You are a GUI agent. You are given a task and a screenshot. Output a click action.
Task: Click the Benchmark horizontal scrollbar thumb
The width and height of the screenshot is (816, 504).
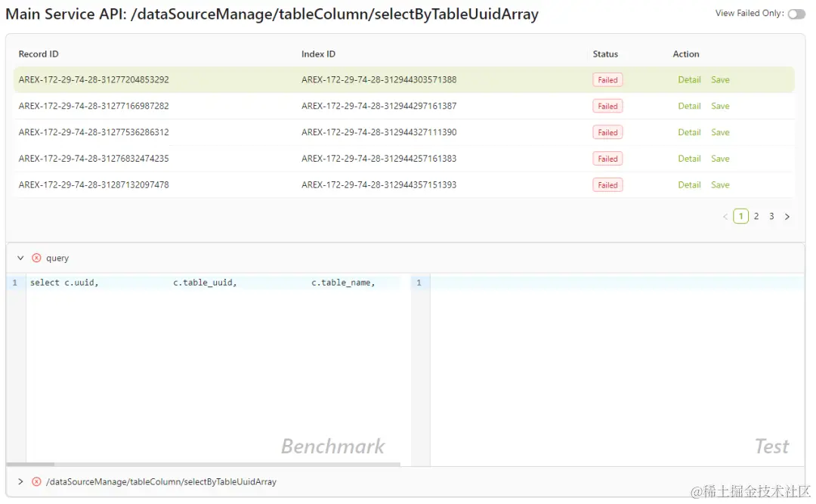click(x=30, y=464)
